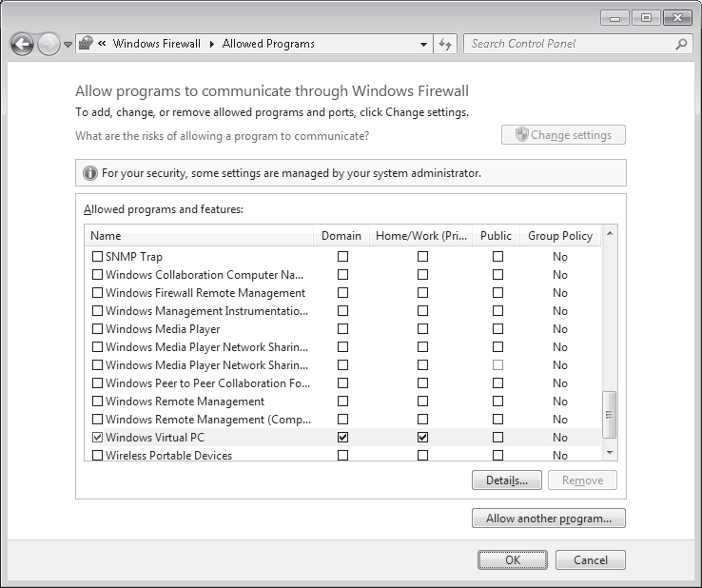Enable Public for Windows Virtual PC
This screenshot has width=702, height=588.
click(497, 437)
